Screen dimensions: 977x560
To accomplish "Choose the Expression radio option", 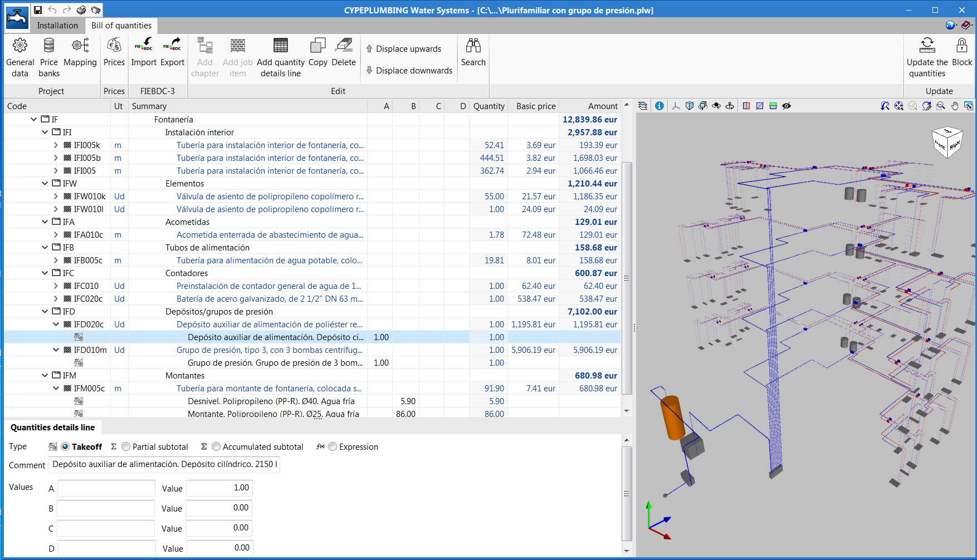I will click(x=333, y=446).
